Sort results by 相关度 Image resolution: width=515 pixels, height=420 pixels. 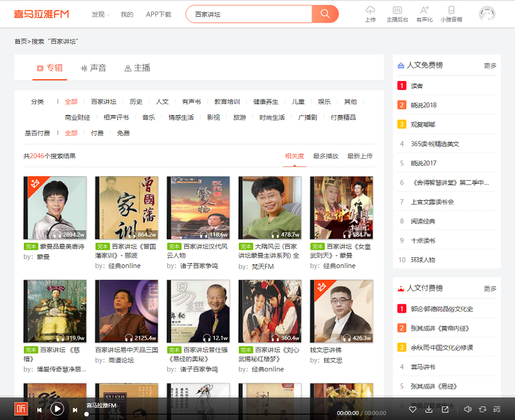295,156
